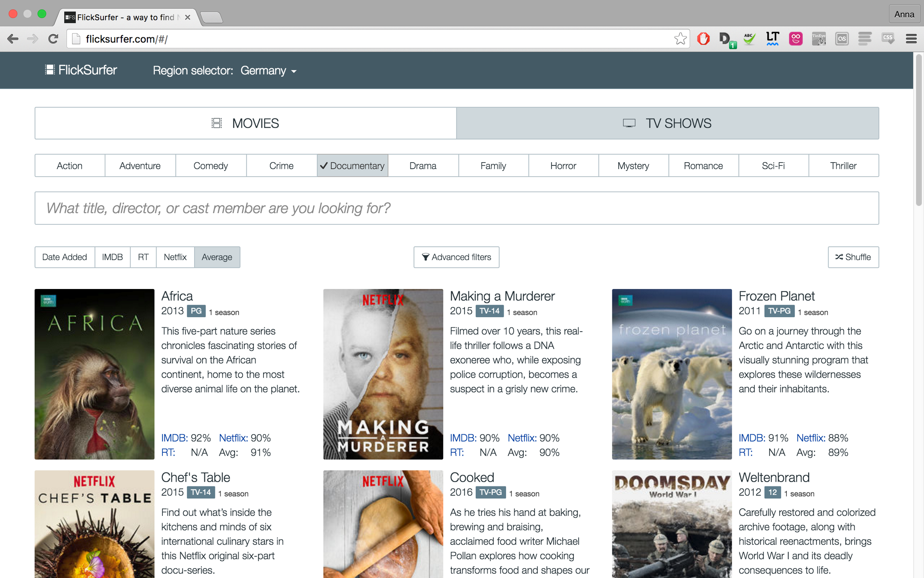Open Chrome hamburger menu

pos(911,39)
